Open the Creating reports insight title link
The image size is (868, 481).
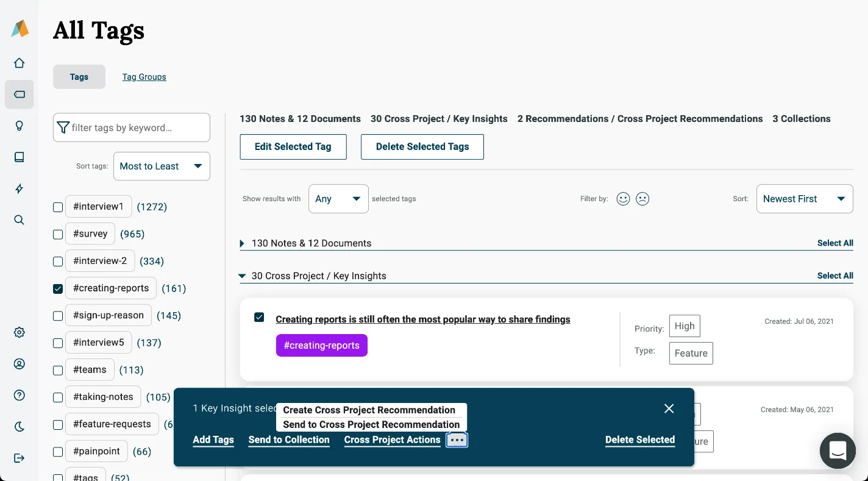pyautogui.click(x=423, y=319)
